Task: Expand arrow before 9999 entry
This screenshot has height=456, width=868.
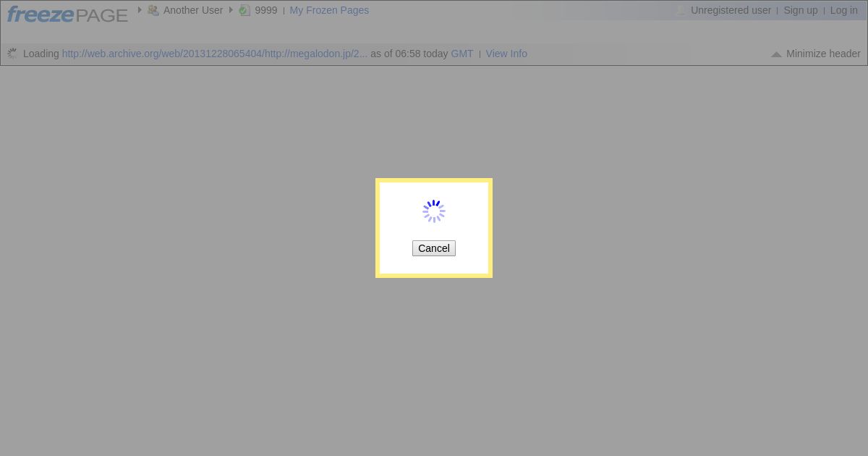Action: tap(231, 10)
